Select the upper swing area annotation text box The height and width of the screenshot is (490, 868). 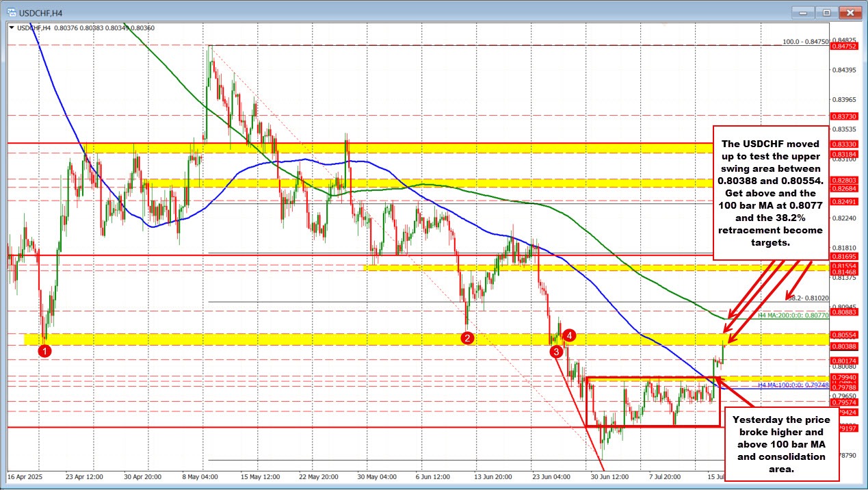(x=770, y=193)
